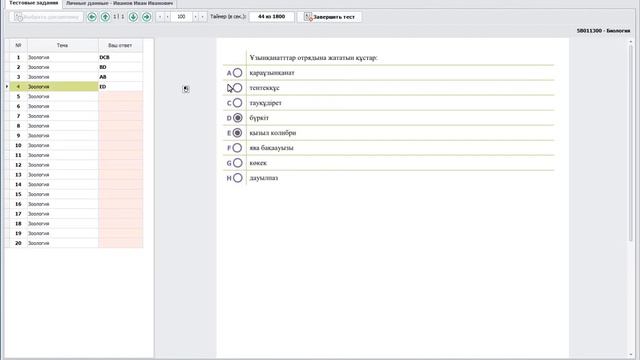The image size is (640, 360).
Task: Finish the test with Завершить тест button
Action: click(x=329, y=17)
